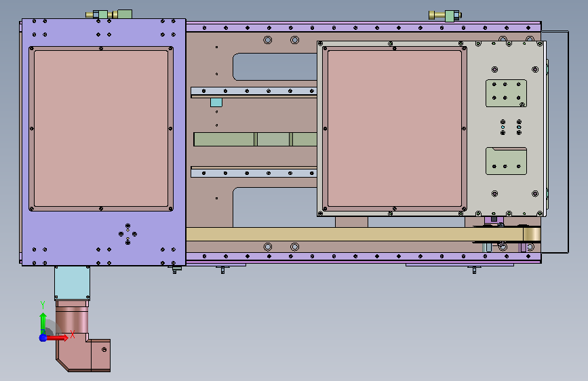Select the pink panel on the right carriage
Screen dimensions: 588x381
click(x=395, y=128)
